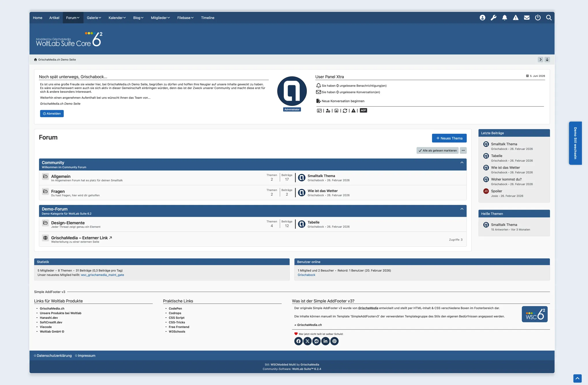This screenshot has height=385, width=588.
Task: Open Smalltalk Thema under Heiße Themen
Action: point(504,225)
